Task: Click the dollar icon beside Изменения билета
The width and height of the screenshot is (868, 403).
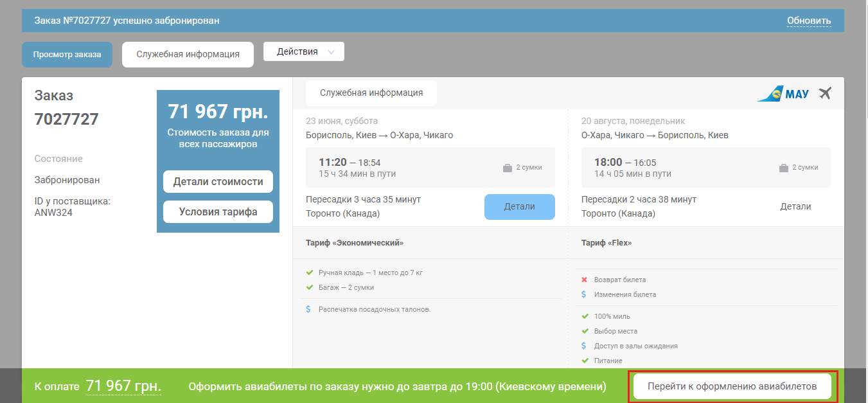Action: click(584, 294)
